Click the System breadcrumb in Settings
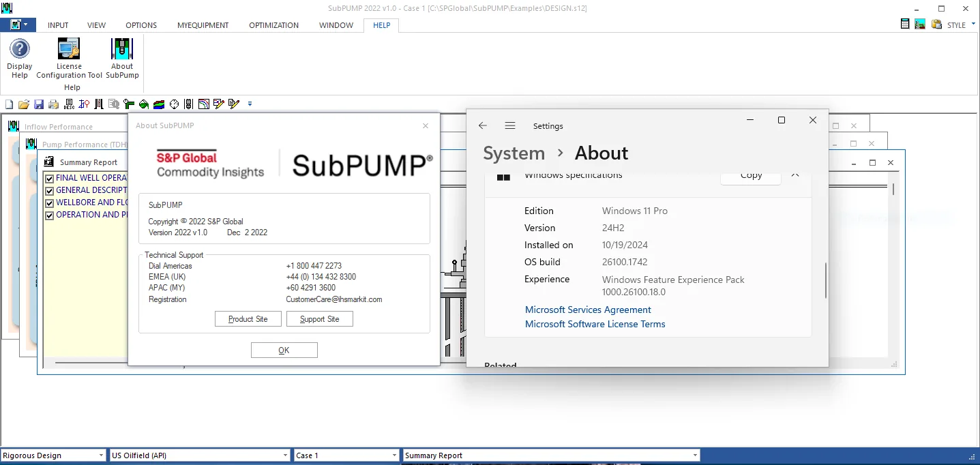 pos(514,153)
